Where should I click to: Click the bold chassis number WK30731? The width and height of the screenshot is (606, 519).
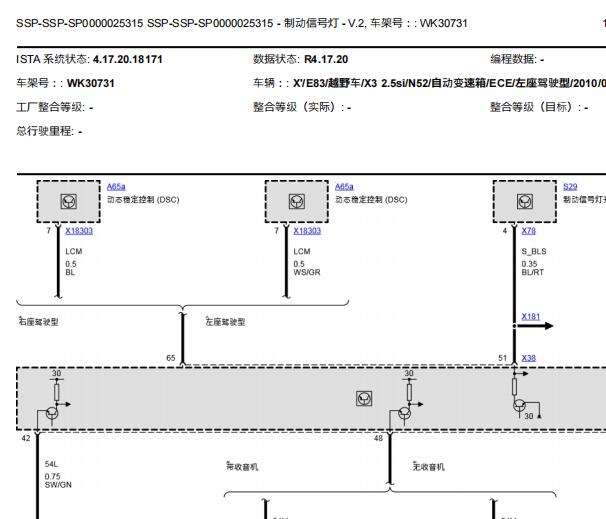(x=90, y=83)
